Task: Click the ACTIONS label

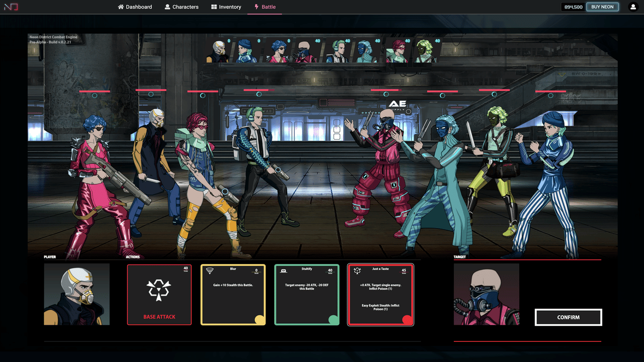Action: coord(133,257)
